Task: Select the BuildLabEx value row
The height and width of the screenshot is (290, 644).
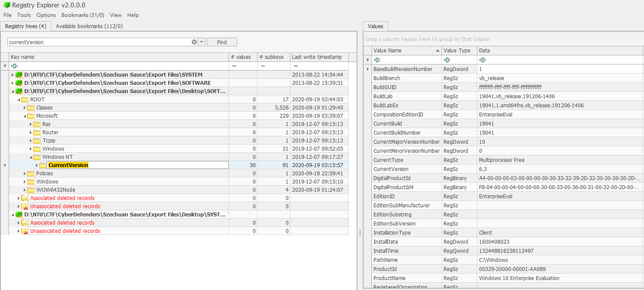Action: 504,106
